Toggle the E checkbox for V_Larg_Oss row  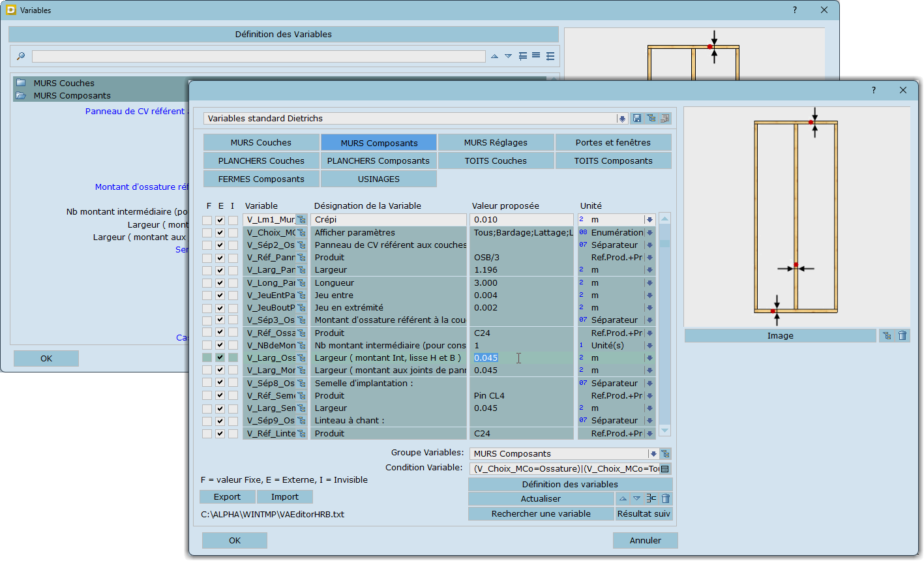click(220, 357)
